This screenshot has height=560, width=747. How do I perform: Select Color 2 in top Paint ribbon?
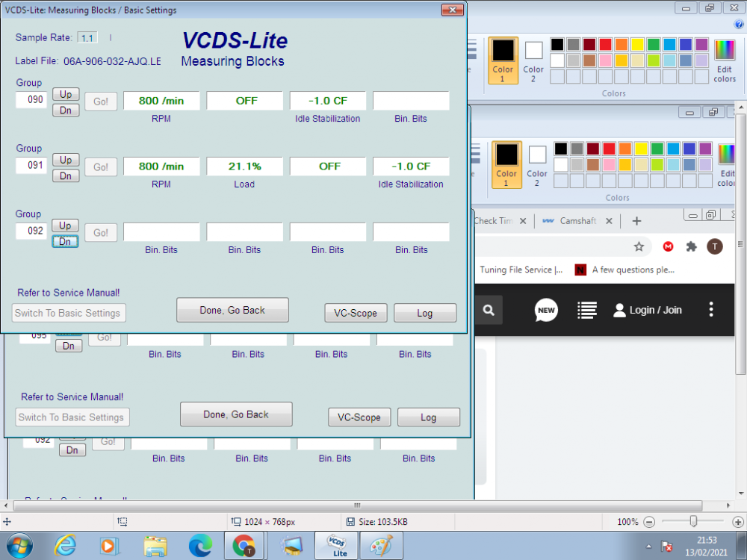tap(533, 61)
